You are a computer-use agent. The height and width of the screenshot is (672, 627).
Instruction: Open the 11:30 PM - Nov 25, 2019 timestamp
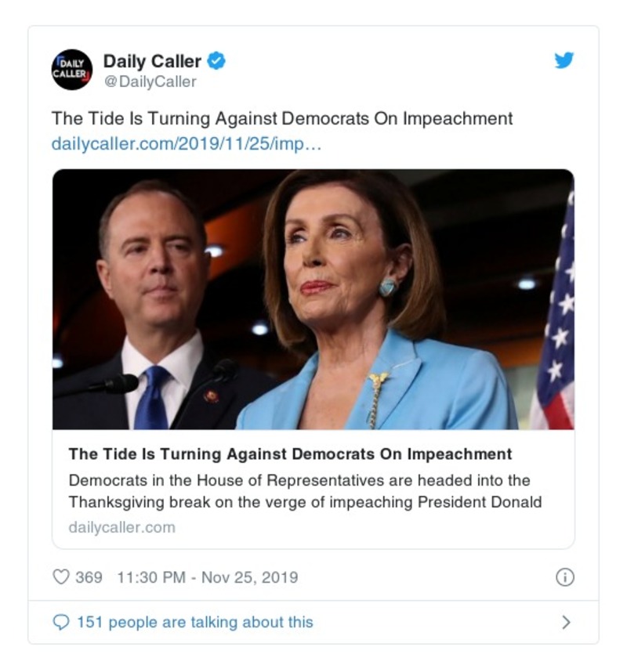tap(208, 577)
